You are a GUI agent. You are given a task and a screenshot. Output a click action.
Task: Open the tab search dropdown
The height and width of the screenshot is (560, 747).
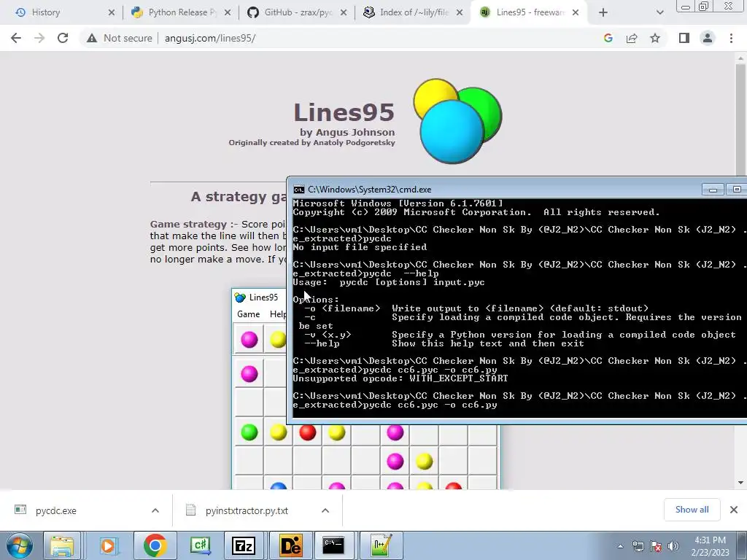click(659, 12)
